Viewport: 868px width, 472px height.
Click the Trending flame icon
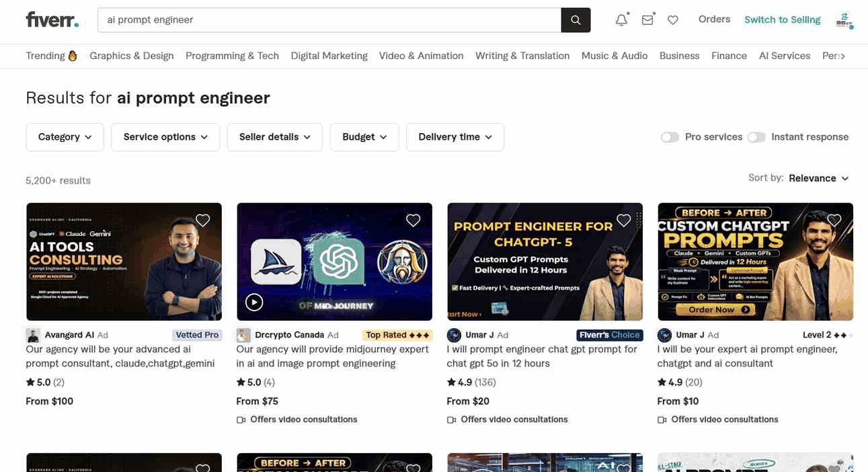[x=73, y=56]
